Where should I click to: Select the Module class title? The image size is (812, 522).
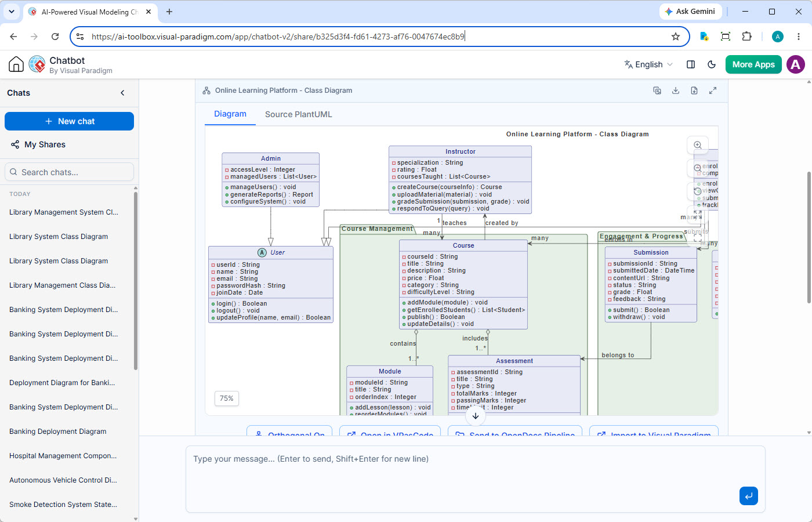(390, 371)
